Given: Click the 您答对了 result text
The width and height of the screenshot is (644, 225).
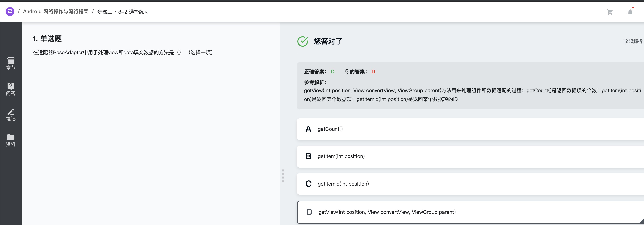Looking at the screenshot, I should pos(328,41).
